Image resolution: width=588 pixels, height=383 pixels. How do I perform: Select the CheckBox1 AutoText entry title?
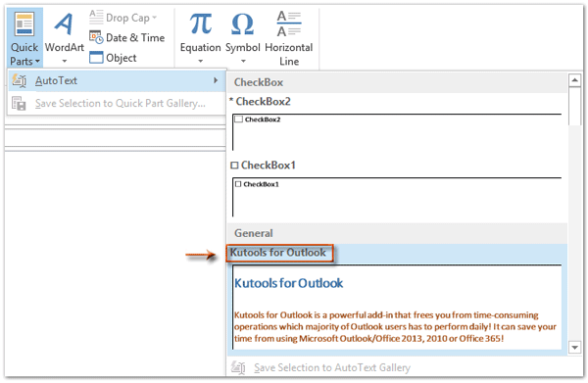[x=269, y=165]
